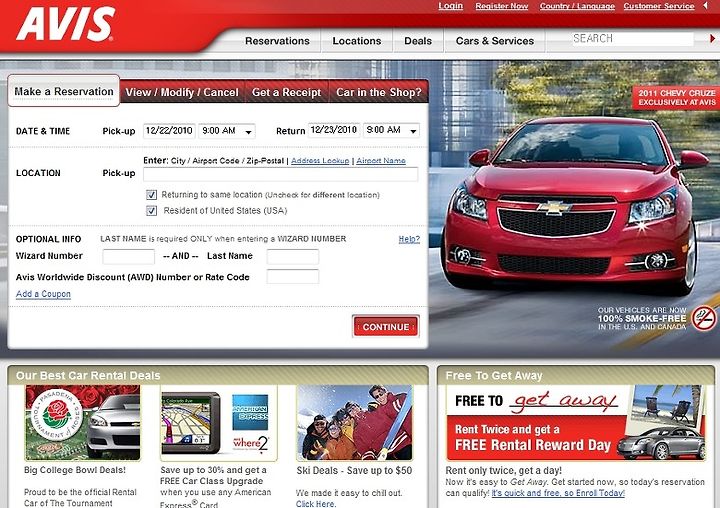
Task: Click the American Express logo
Action: click(x=250, y=412)
